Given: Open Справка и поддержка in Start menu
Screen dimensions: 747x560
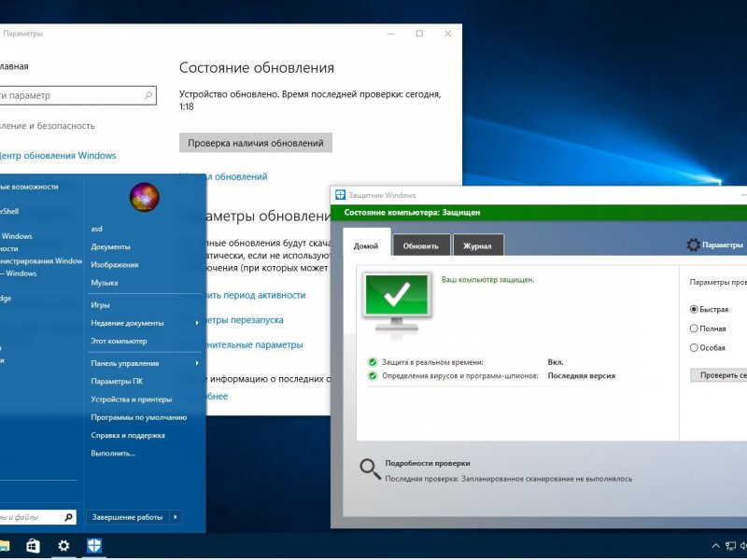Looking at the screenshot, I should point(128,435).
